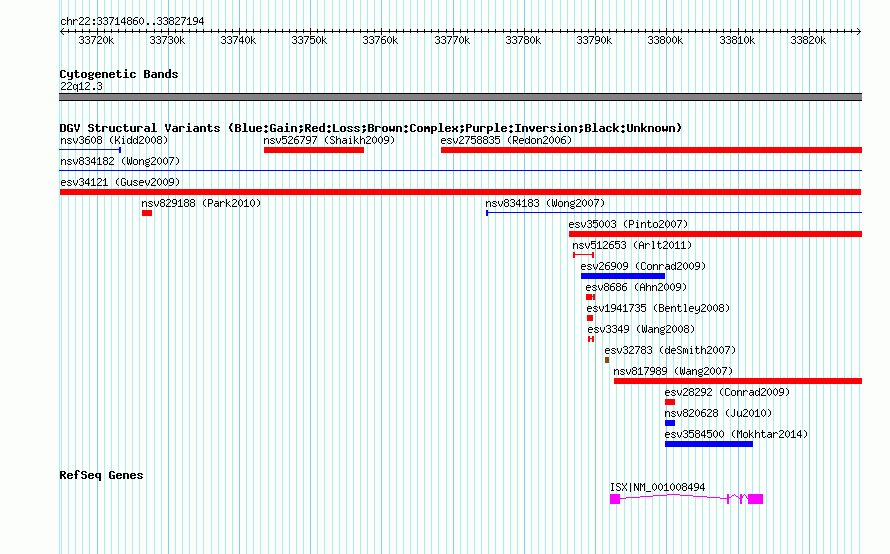Click the 33740k ruler tick label
This screenshot has width=890, height=554.
click(238, 40)
